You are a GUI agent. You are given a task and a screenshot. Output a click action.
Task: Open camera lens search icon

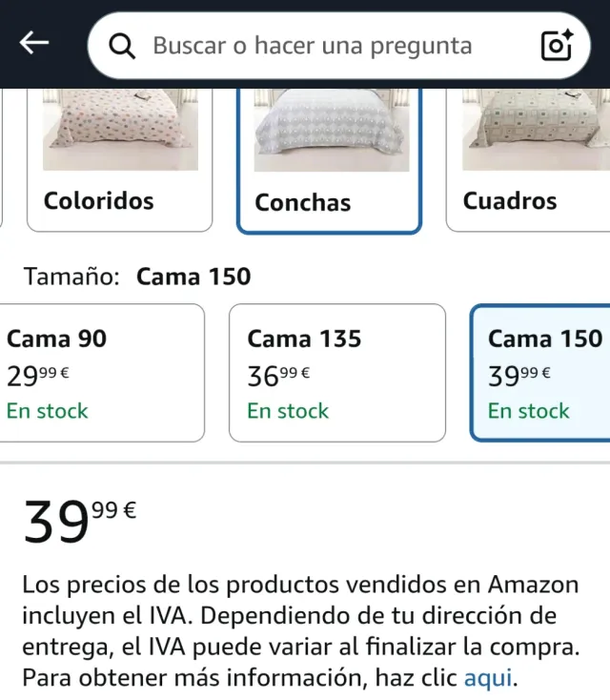556,45
